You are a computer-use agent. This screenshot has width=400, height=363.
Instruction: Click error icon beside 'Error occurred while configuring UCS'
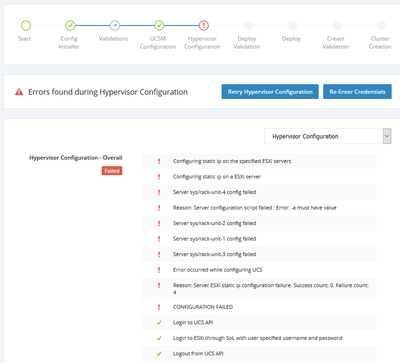click(x=159, y=270)
